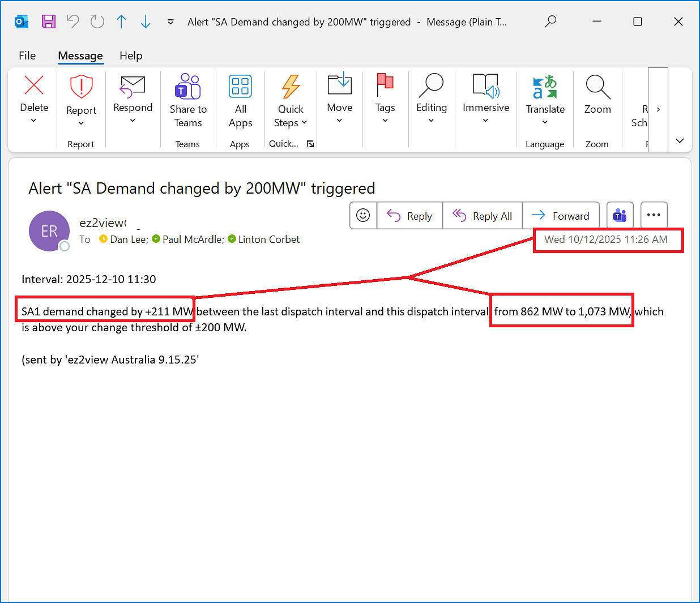Click the Translate icon

tap(545, 88)
